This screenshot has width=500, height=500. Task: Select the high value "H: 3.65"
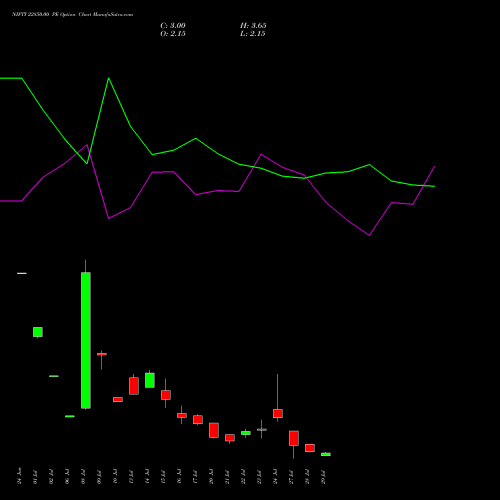(253, 26)
